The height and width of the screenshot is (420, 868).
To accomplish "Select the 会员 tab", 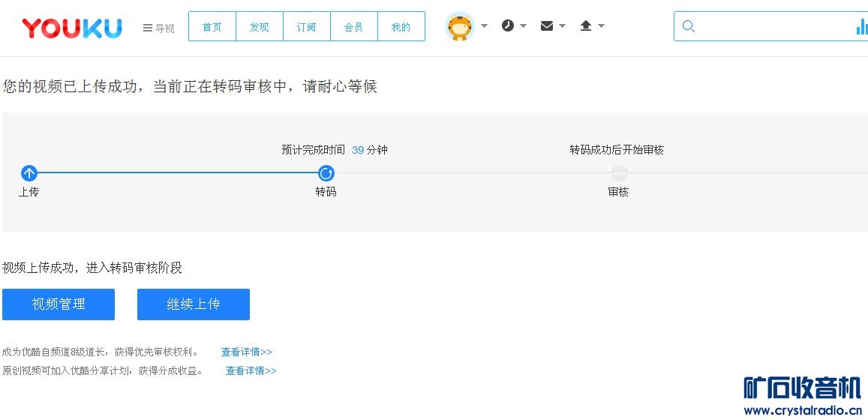I will [x=353, y=27].
